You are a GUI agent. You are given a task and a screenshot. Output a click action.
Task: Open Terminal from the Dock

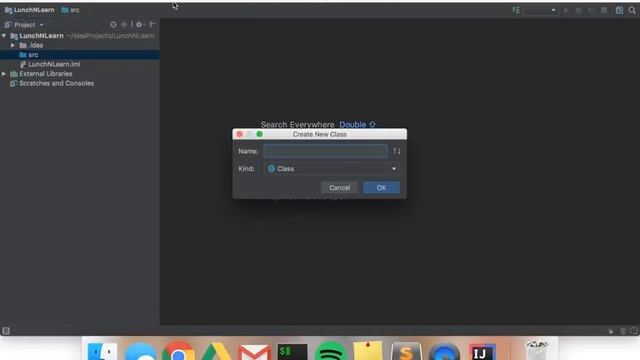tap(292, 352)
